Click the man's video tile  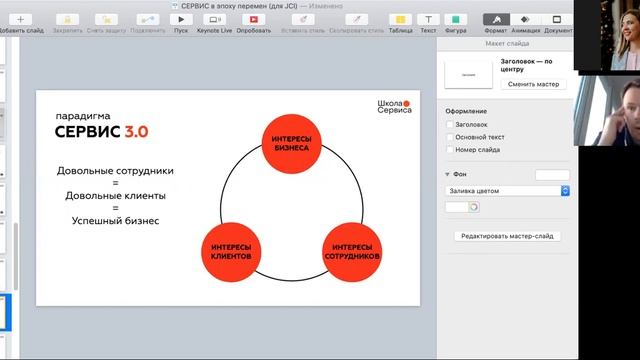pyautogui.click(x=607, y=111)
